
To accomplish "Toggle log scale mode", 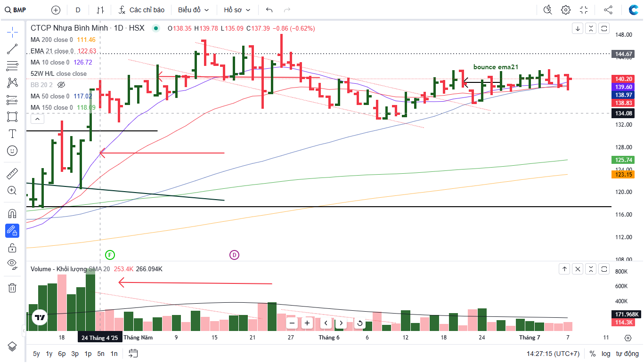I will (606, 354).
